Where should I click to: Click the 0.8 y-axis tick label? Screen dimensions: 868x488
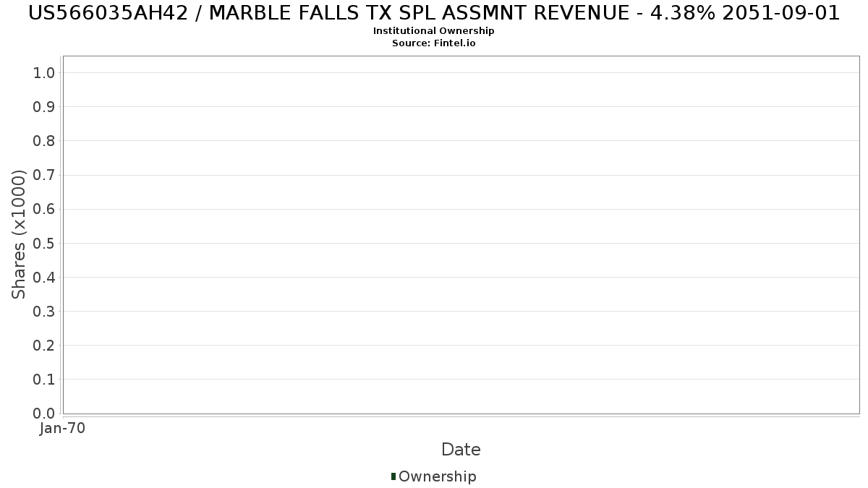coord(44,140)
